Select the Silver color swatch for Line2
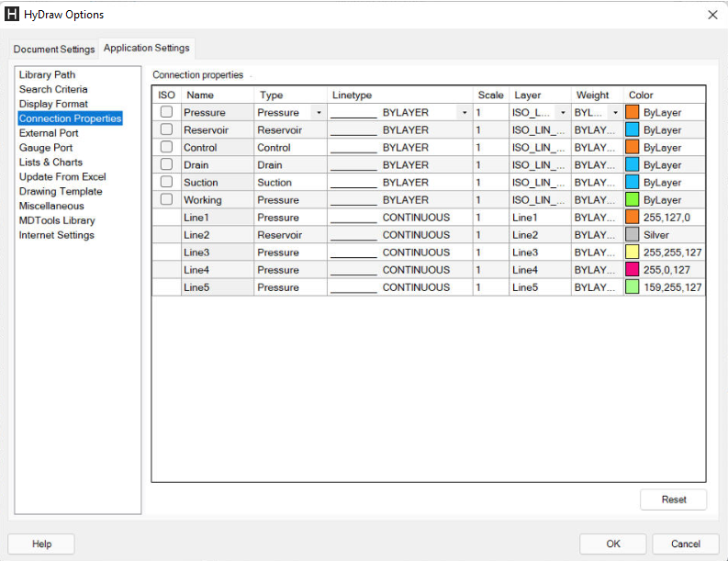Screen dimensions: 728x561 (632, 235)
